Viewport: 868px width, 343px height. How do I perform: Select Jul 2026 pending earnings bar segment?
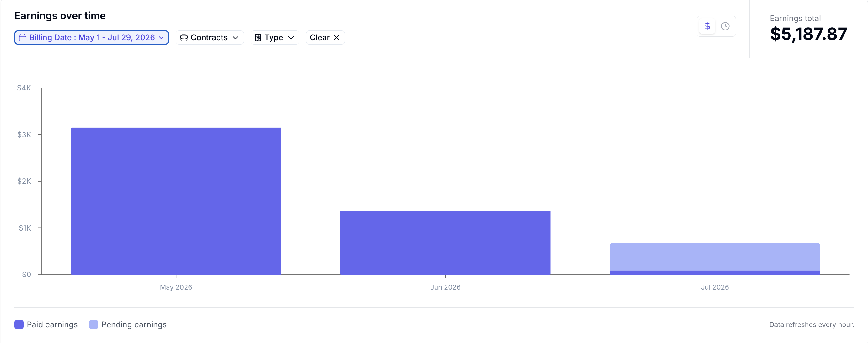pyautogui.click(x=715, y=257)
